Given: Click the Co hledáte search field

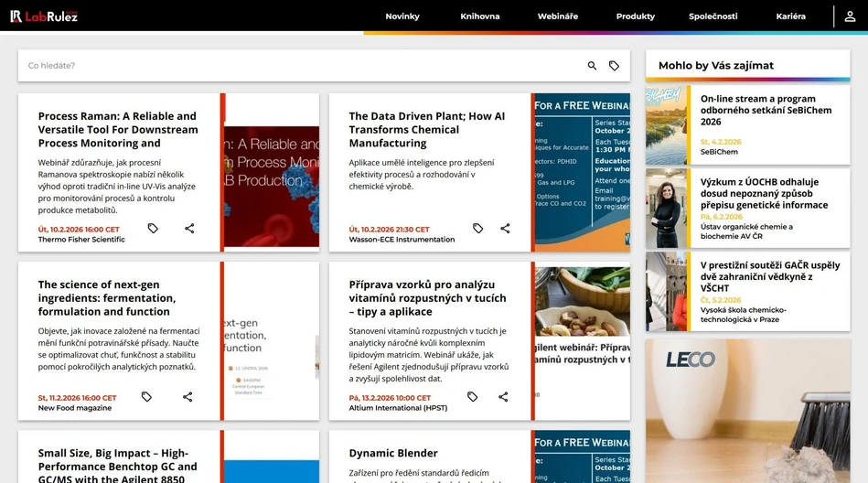Looking at the screenshot, I should 302,66.
